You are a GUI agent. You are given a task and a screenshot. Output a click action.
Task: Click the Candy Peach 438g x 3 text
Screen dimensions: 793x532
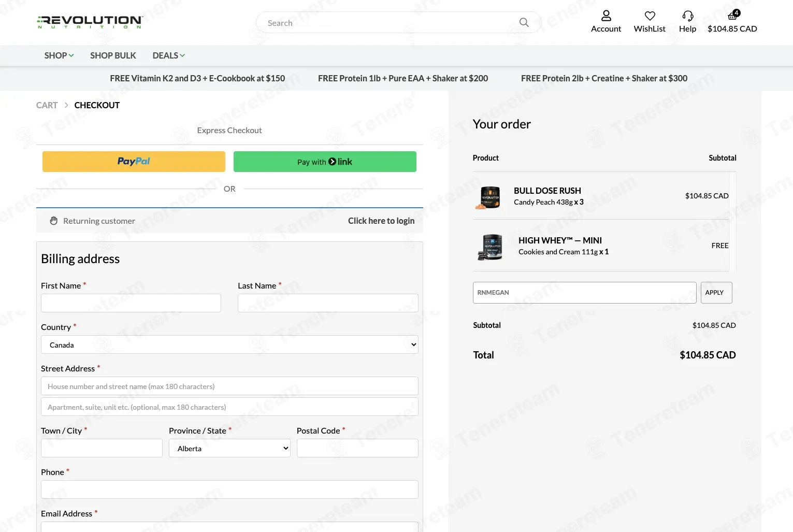tap(549, 202)
